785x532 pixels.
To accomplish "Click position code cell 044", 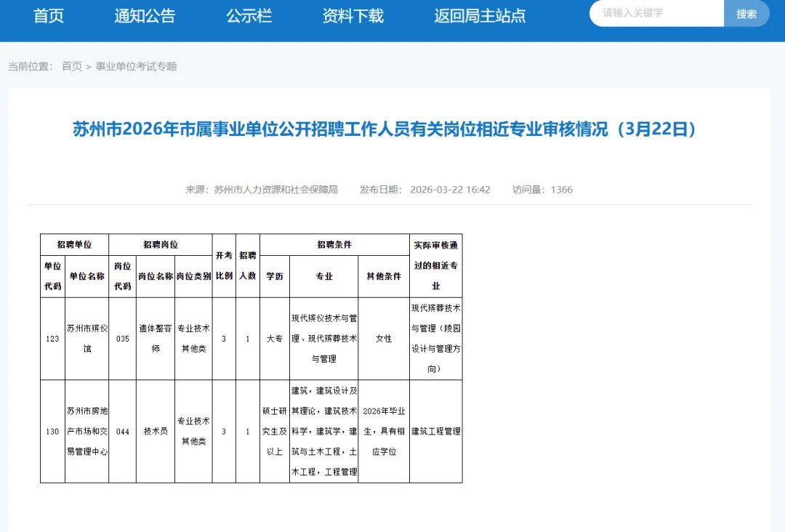I will tap(123, 432).
